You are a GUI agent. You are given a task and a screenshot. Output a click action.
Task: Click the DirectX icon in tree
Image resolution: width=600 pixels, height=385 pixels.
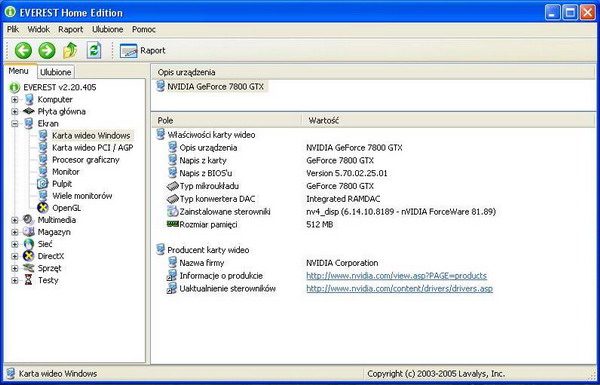[29, 256]
